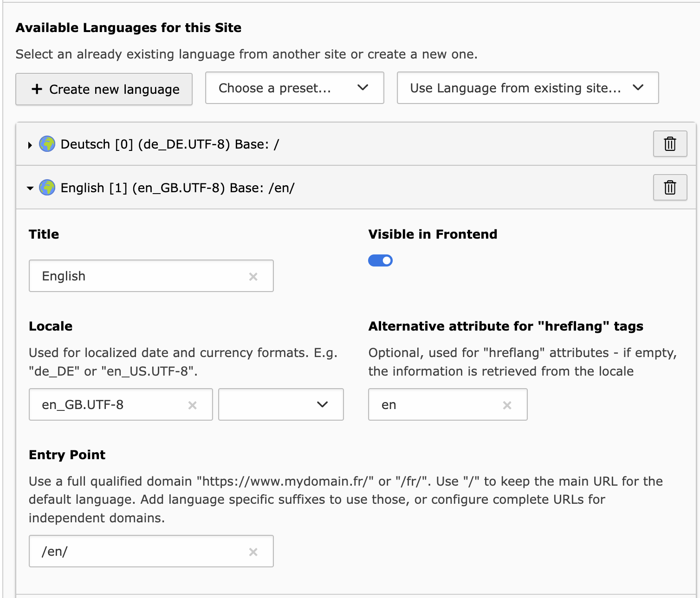
Task: Collapse the English language row
Action: pyautogui.click(x=30, y=188)
